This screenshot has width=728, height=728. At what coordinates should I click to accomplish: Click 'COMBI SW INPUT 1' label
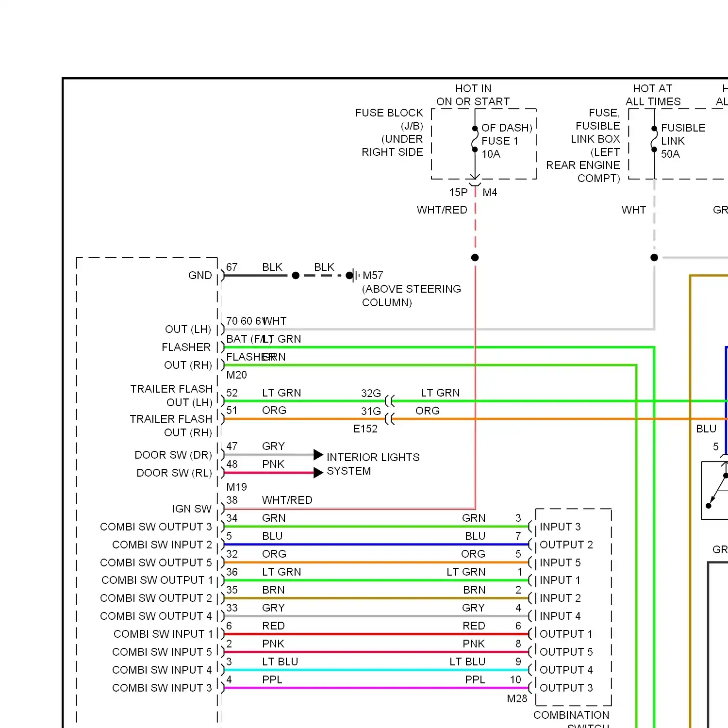pos(163,634)
